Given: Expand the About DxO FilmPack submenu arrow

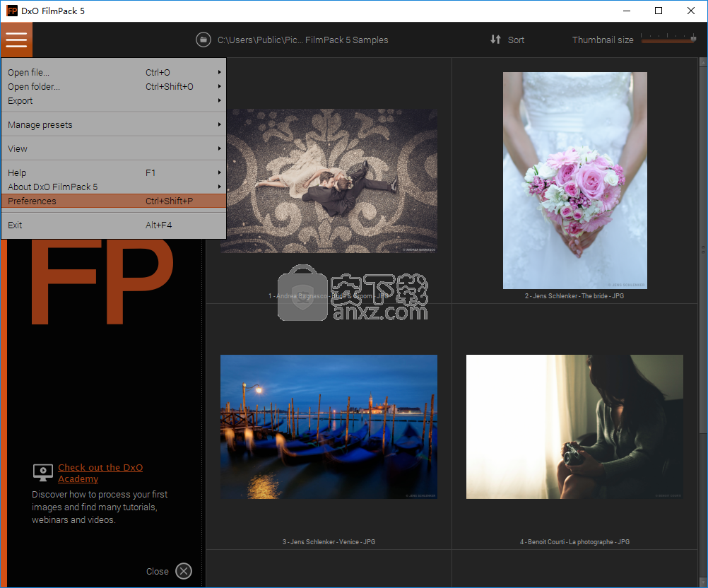Looking at the screenshot, I should [x=220, y=187].
